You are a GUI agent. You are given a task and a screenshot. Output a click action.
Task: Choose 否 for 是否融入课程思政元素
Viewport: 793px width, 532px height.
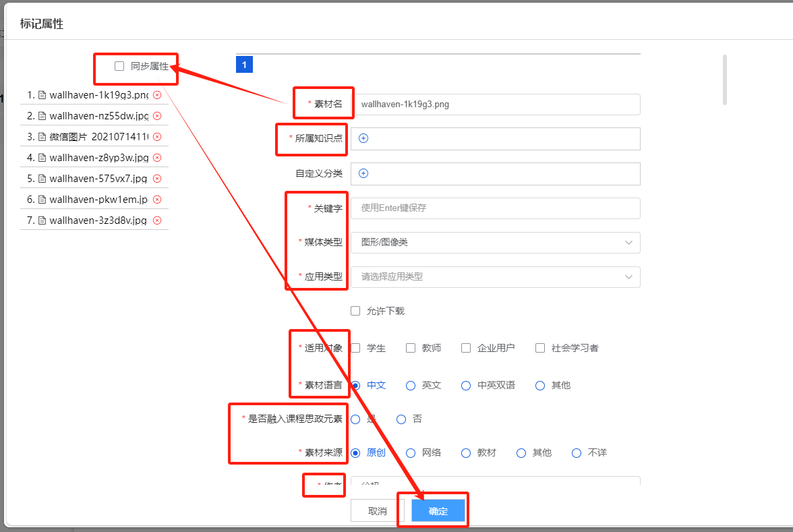pos(401,419)
